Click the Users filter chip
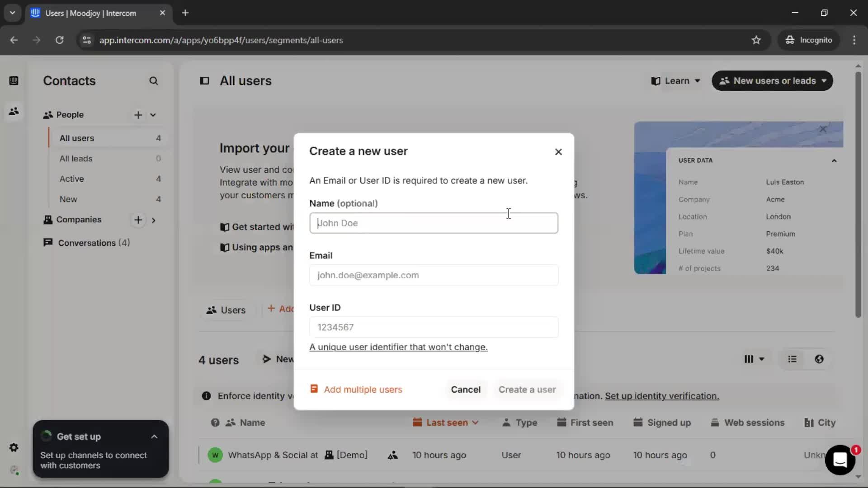 tap(226, 310)
